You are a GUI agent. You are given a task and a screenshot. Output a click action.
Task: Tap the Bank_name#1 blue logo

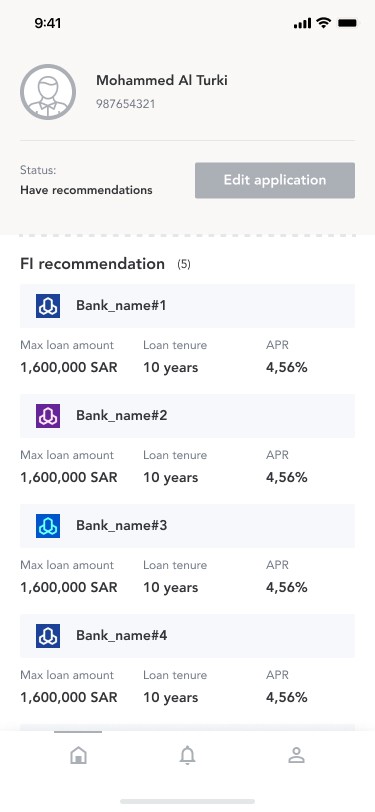click(48, 306)
